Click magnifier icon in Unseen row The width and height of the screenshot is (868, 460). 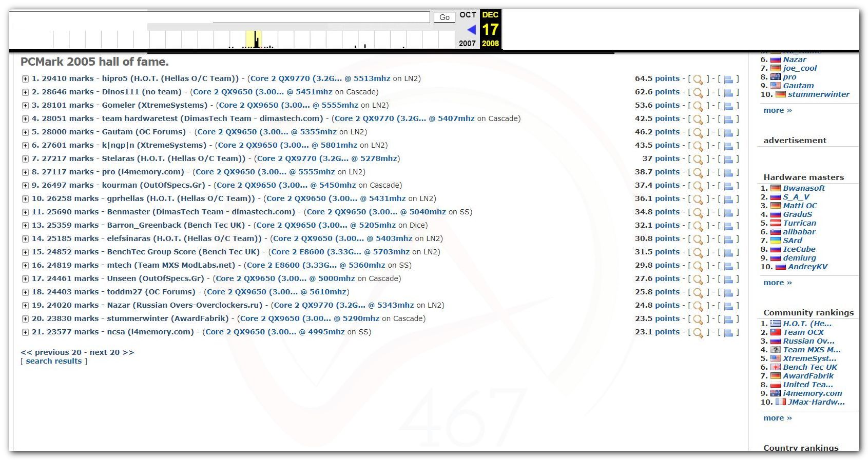point(698,279)
